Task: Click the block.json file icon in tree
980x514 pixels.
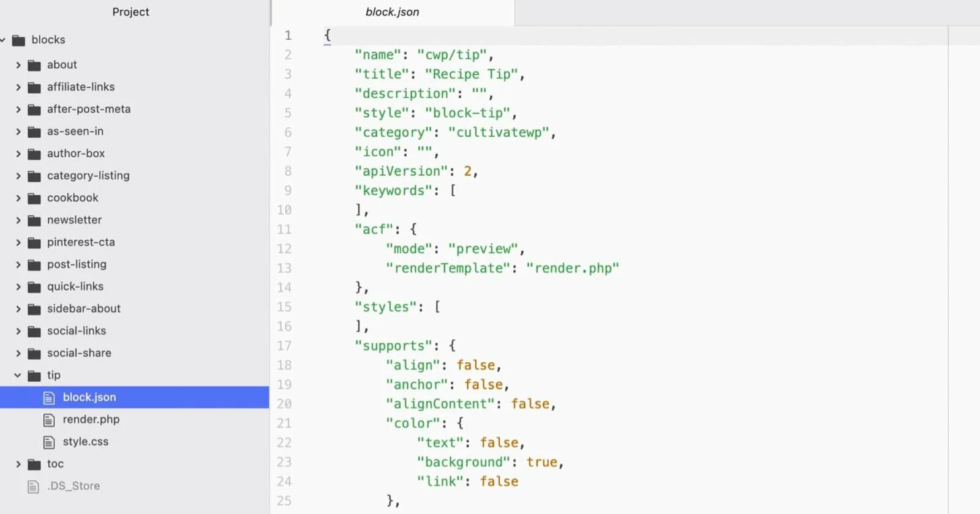Action: (49, 398)
